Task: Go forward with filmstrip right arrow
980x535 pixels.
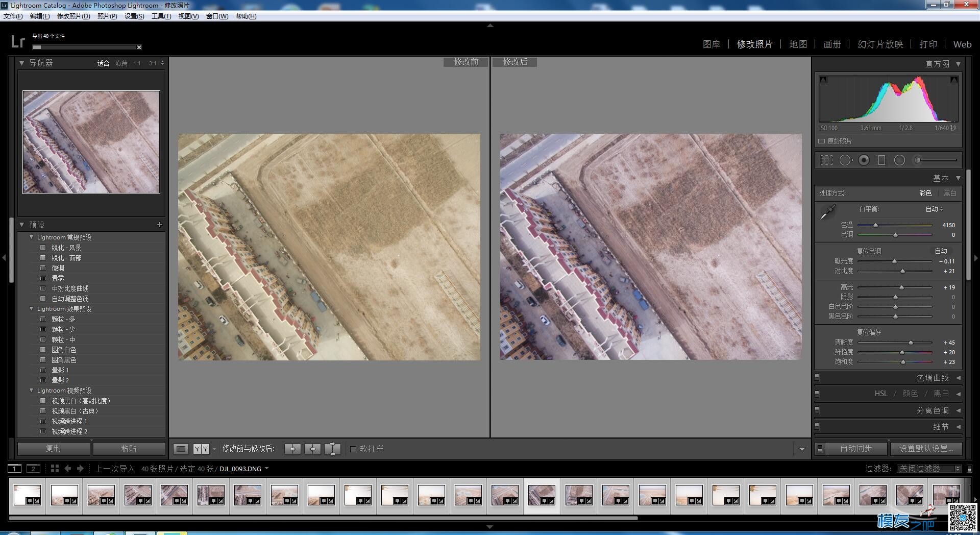Action: tap(80, 468)
